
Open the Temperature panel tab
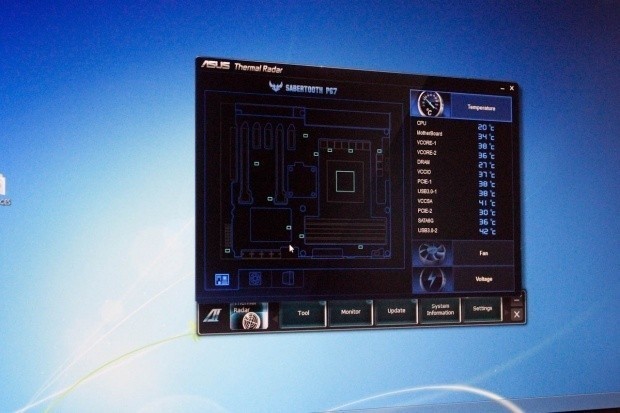[x=481, y=108]
